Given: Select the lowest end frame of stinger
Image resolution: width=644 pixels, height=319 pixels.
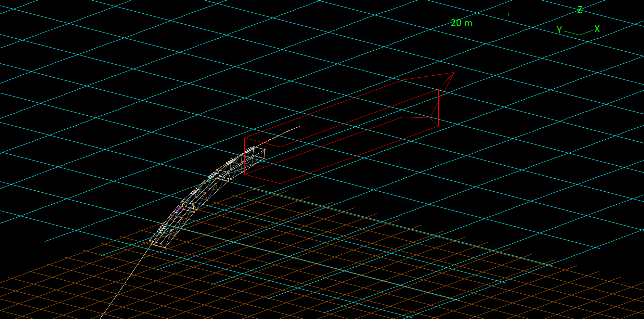Looking at the screenshot, I should coord(157,244).
